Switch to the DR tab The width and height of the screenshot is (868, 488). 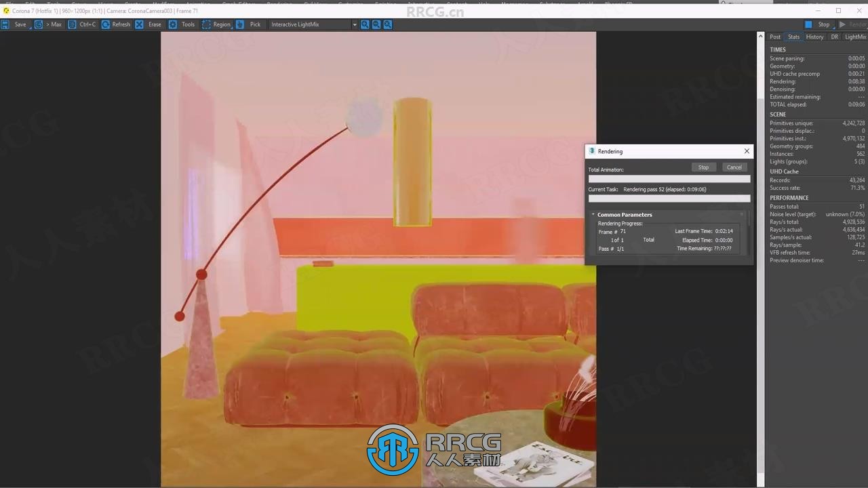pos(835,37)
